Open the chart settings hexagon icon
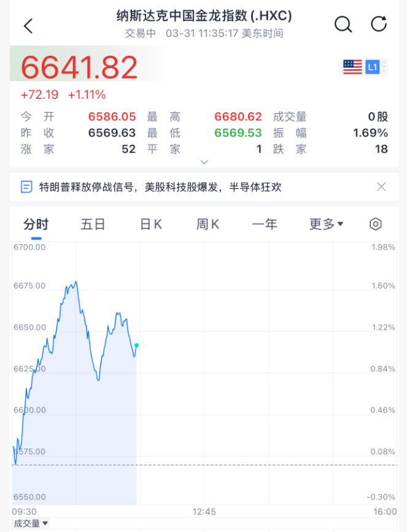The image size is (407, 532). [376, 224]
